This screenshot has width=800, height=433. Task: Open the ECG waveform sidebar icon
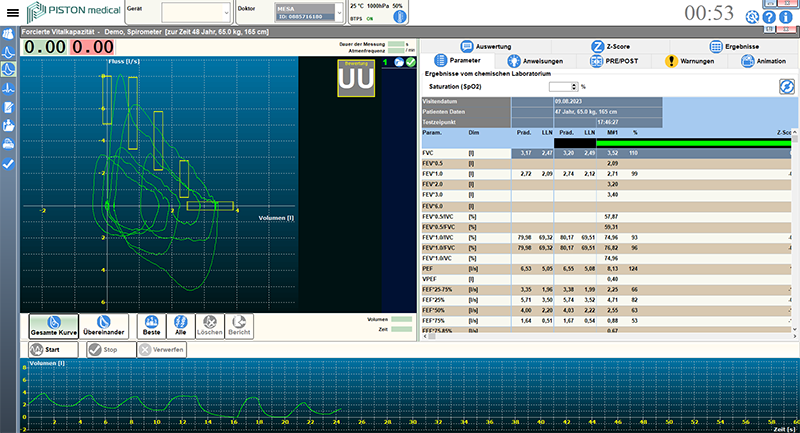tap(8, 88)
